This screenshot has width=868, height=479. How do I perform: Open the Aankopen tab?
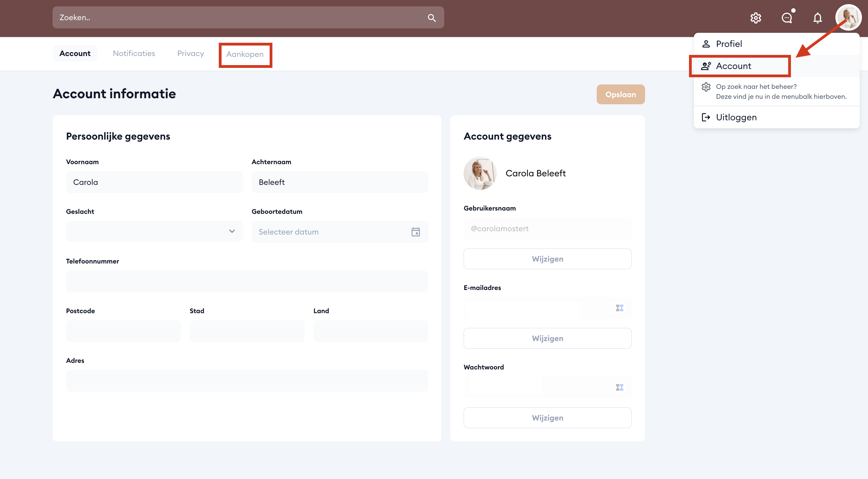click(x=245, y=54)
